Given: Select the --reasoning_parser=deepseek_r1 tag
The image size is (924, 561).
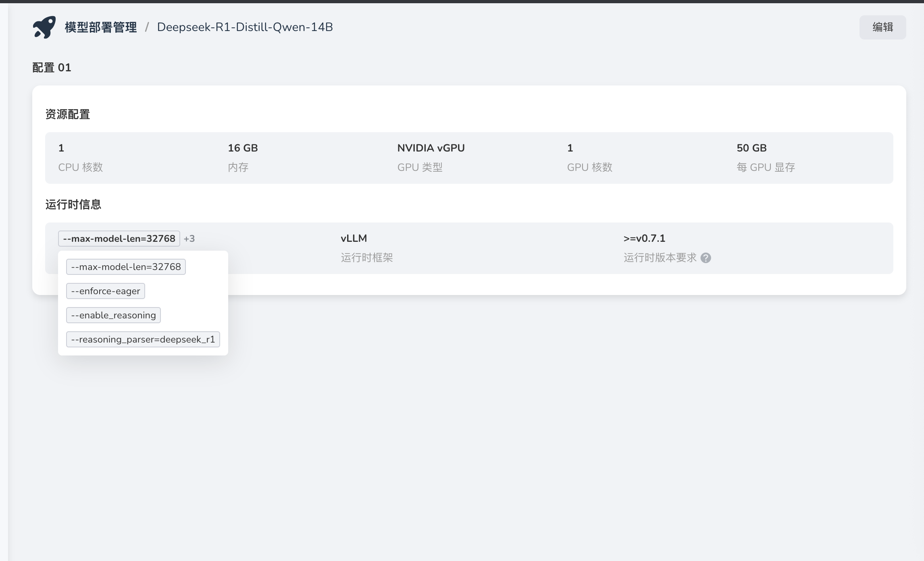Looking at the screenshot, I should [143, 339].
